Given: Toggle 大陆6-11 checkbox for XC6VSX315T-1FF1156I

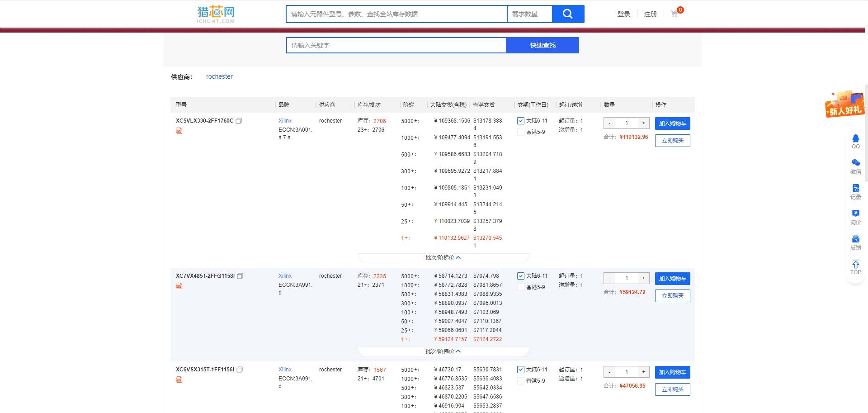Looking at the screenshot, I should tap(521, 370).
